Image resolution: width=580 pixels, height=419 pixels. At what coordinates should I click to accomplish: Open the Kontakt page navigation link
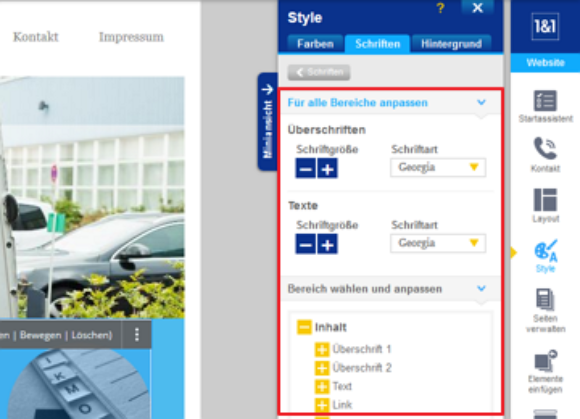tap(36, 37)
